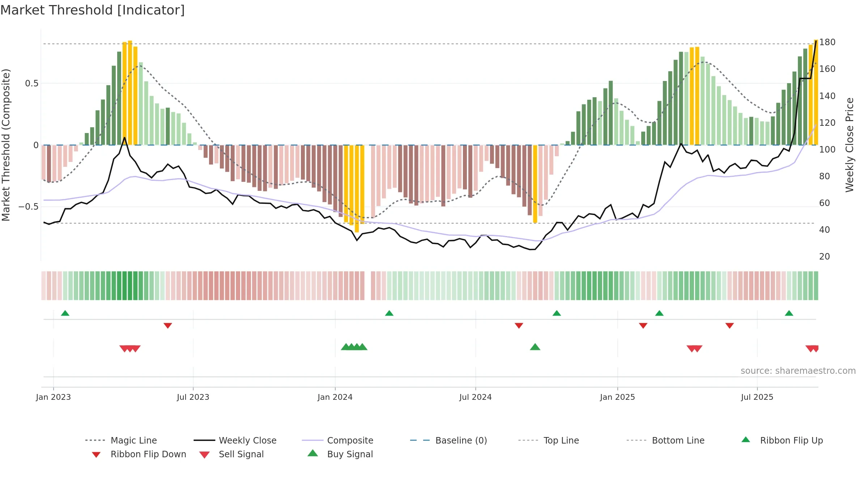Click the Market Threshold (Composite) axis title
This screenshot has width=868, height=488.
[6, 145]
